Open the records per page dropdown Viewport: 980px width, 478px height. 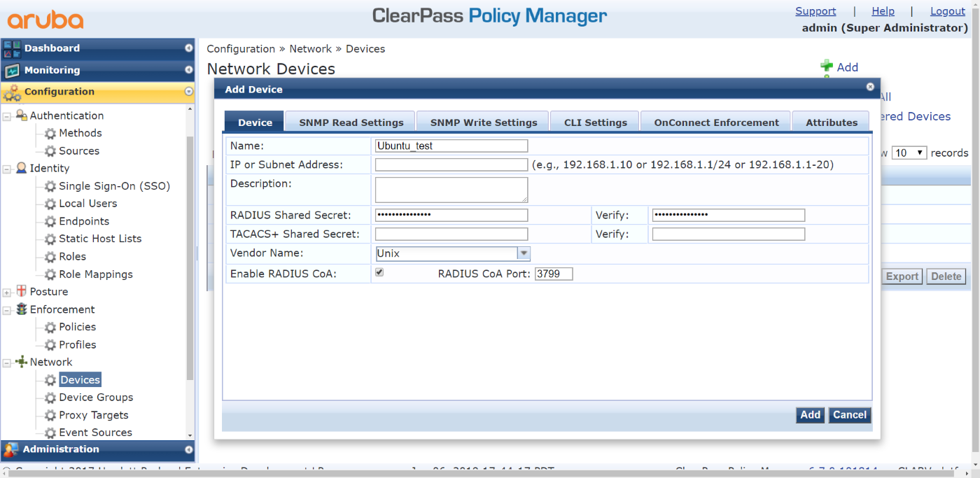pyautogui.click(x=909, y=153)
